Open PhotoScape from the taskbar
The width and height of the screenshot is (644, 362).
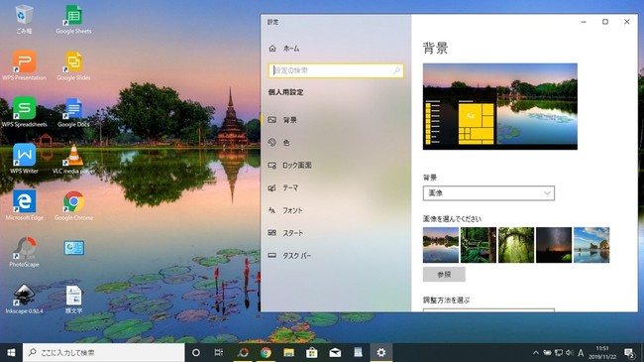(x=243, y=352)
